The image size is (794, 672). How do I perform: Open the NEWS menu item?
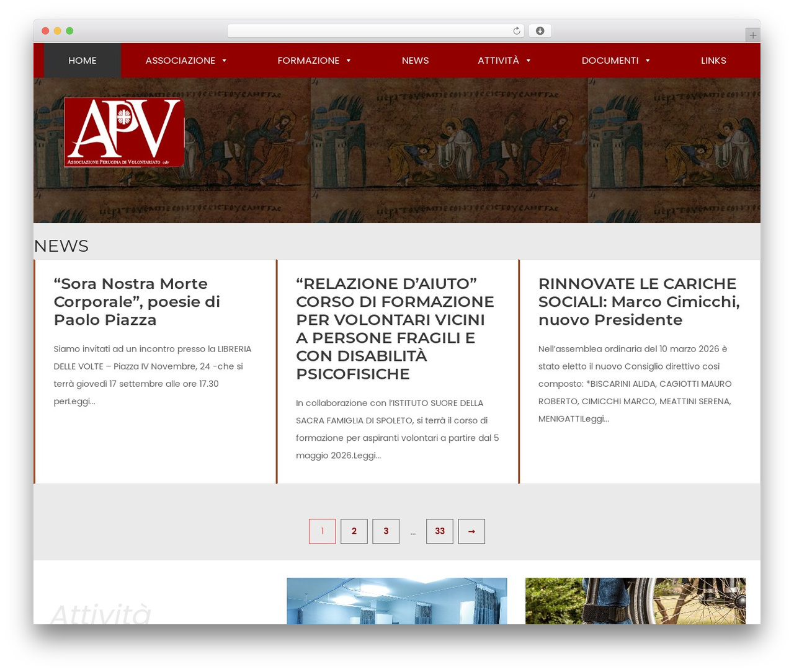coord(415,60)
